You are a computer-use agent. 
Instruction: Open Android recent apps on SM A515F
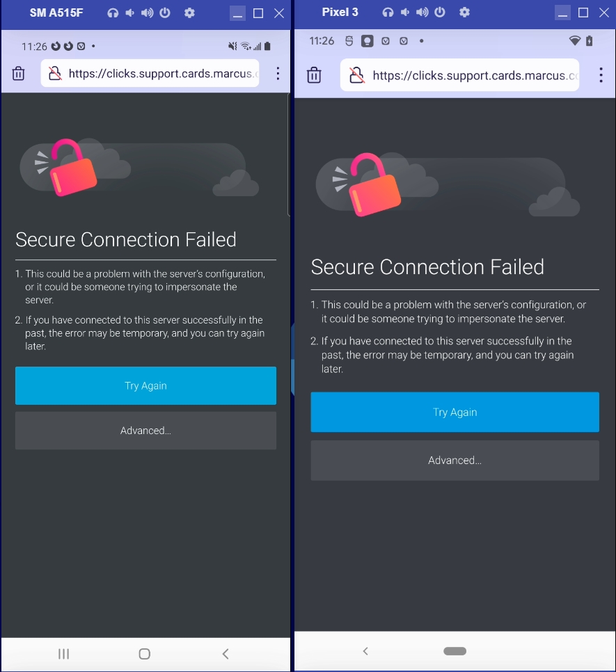coord(63,654)
